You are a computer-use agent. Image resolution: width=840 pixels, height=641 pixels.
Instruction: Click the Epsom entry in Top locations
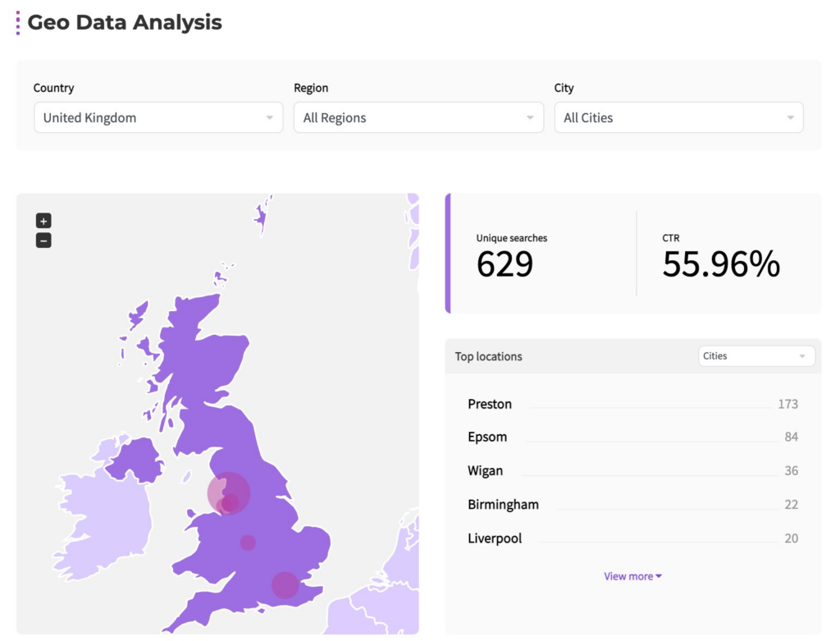[488, 437]
